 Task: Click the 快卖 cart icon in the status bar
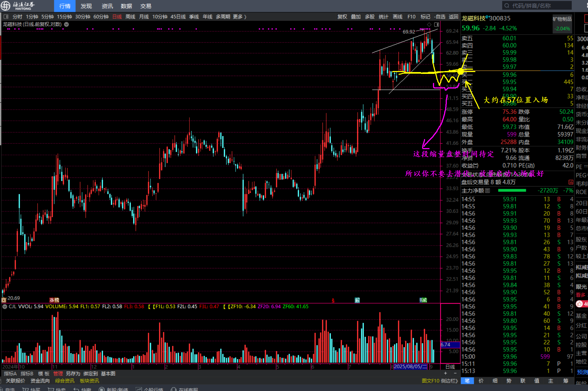click(51, 389)
